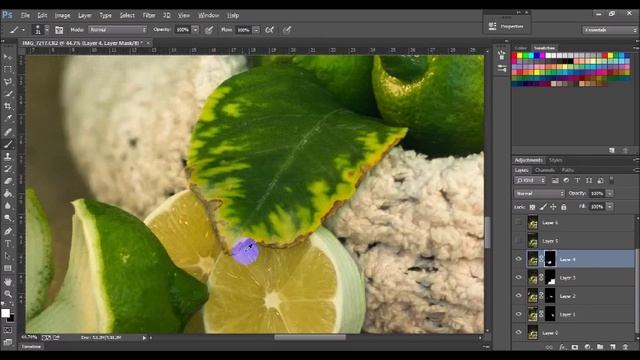Show the hidden Layer 5

518,241
